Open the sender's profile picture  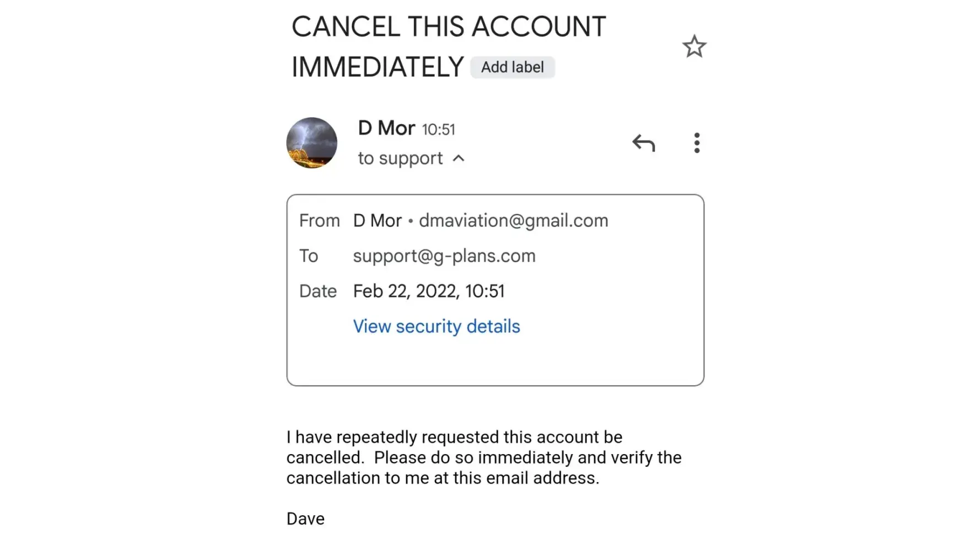point(312,143)
